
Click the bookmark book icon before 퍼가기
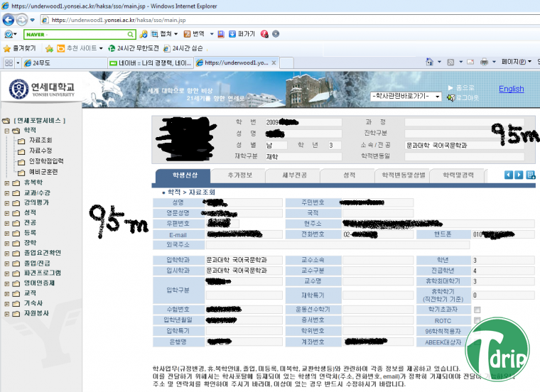click(221, 34)
